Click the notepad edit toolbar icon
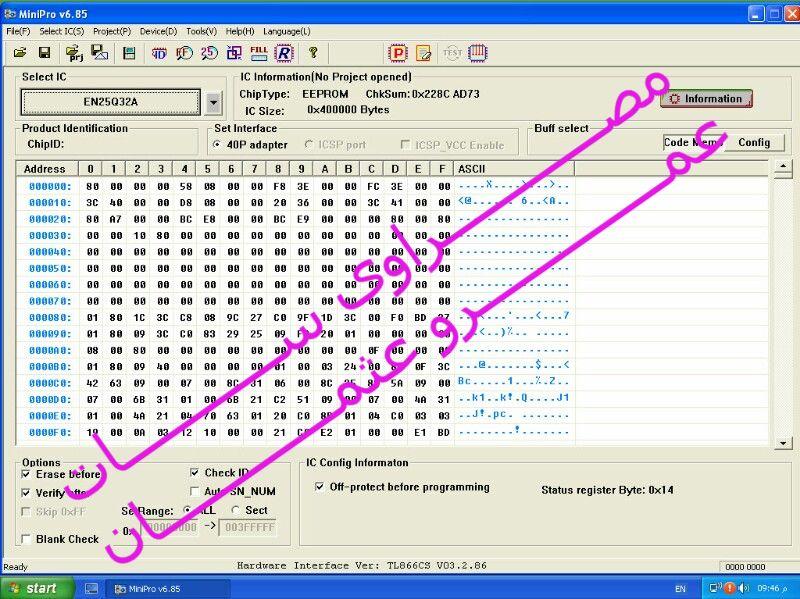The height and width of the screenshot is (599, 800). (423, 53)
